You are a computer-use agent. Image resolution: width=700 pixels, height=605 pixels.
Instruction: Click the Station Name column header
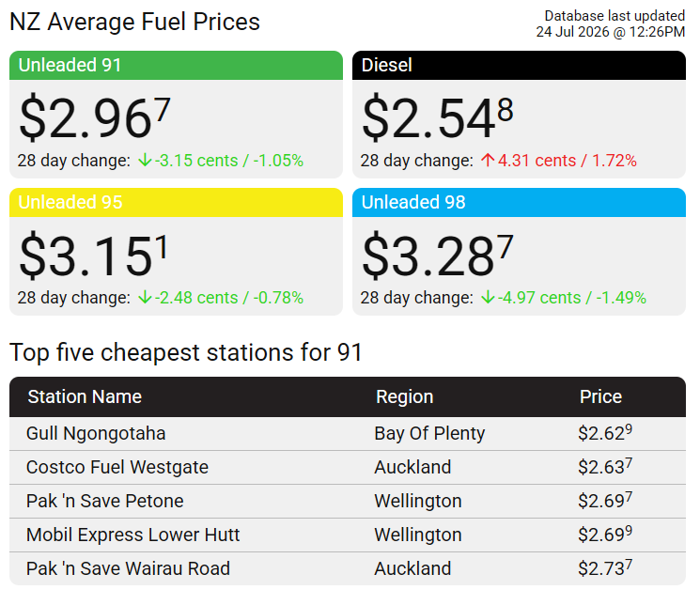tap(85, 396)
